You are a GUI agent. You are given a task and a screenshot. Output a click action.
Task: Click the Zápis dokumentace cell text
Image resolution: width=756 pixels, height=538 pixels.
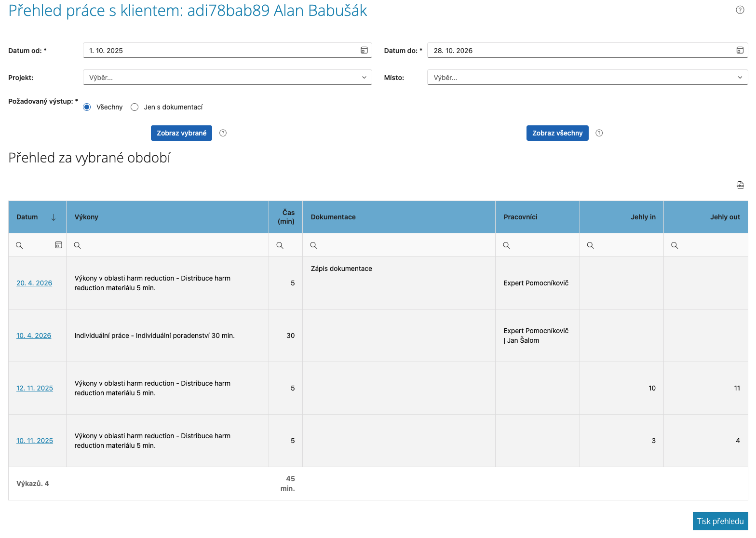pyautogui.click(x=341, y=269)
